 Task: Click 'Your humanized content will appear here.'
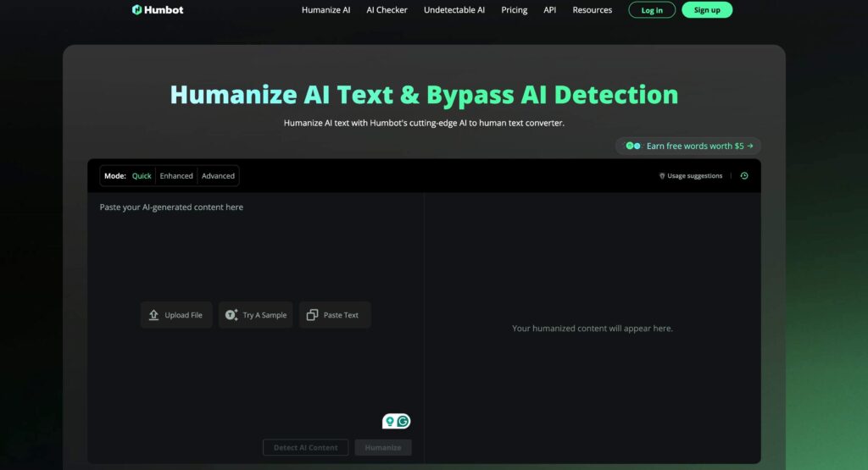pyautogui.click(x=593, y=329)
